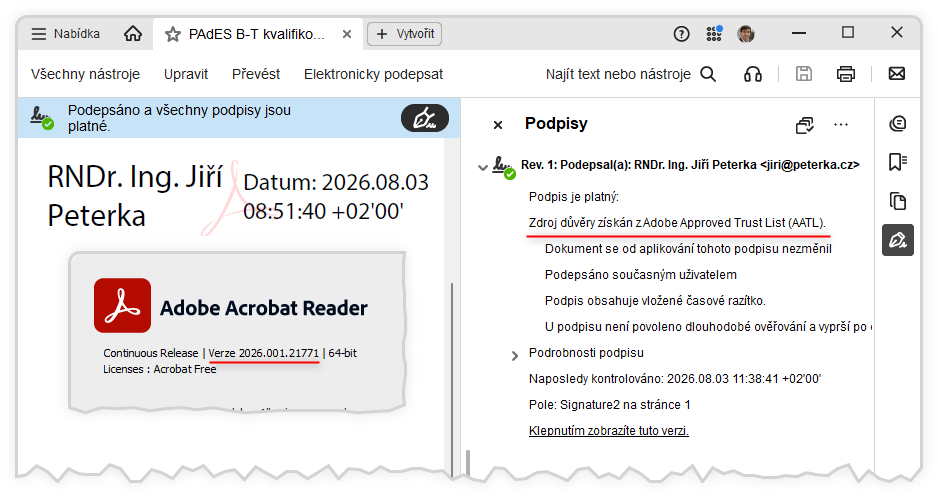Select the Převést menu item
Viewport: 938px width, 498px height.
(256, 74)
